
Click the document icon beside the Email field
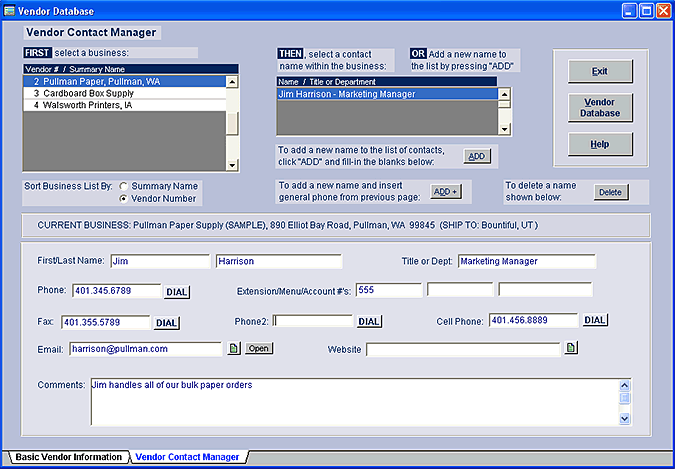tap(234, 348)
